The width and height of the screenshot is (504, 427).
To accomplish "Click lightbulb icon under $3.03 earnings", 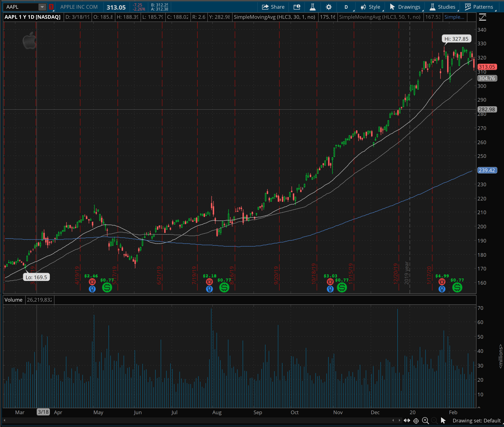I will point(330,289).
